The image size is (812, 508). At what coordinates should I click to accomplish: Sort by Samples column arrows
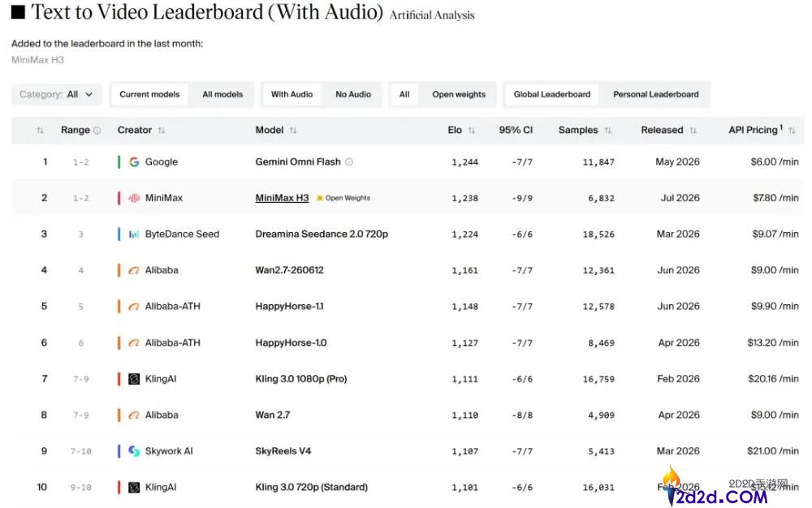(x=608, y=131)
